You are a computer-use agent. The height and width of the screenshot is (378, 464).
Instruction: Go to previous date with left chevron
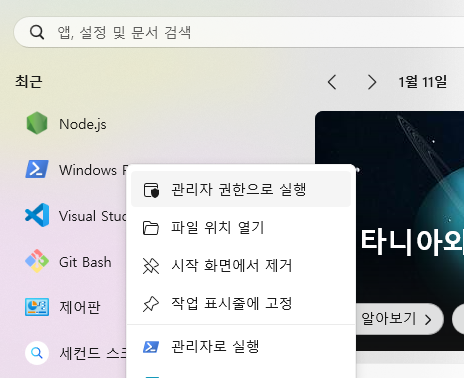pyautogui.click(x=332, y=82)
